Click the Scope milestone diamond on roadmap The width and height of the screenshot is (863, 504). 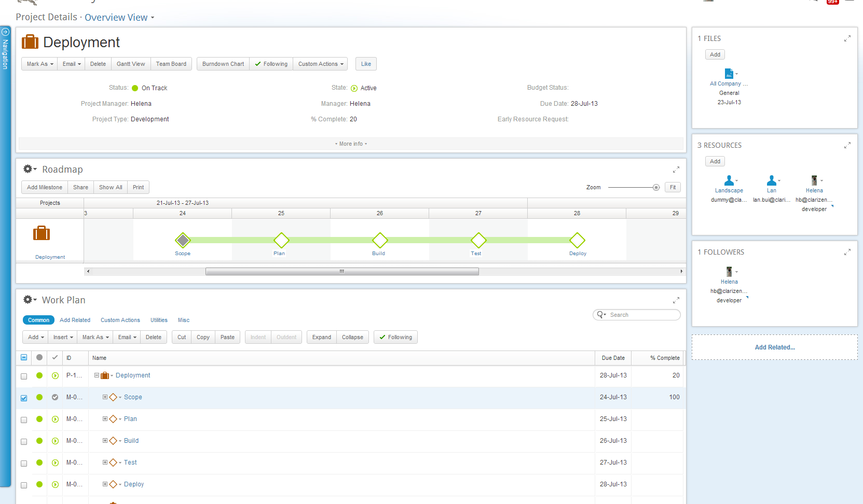[183, 240]
